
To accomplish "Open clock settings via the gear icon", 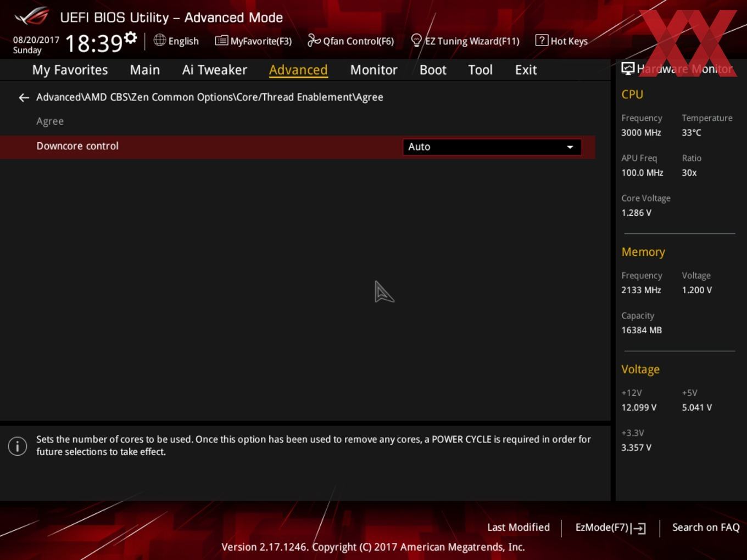I will coord(131,37).
